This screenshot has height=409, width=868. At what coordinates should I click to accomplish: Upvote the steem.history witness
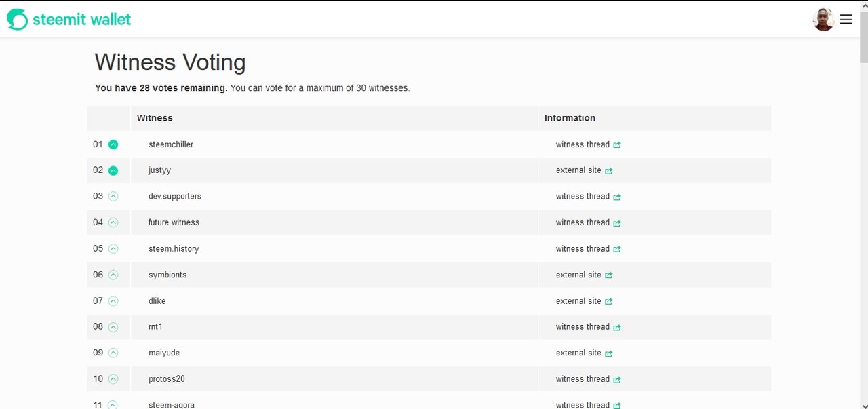coord(113,249)
